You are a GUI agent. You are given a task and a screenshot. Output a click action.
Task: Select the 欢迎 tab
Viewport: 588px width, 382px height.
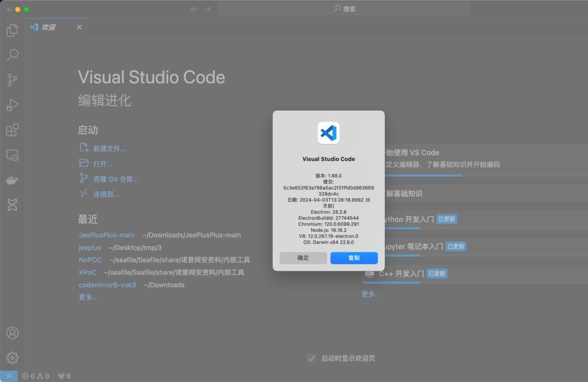click(x=56, y=27)
